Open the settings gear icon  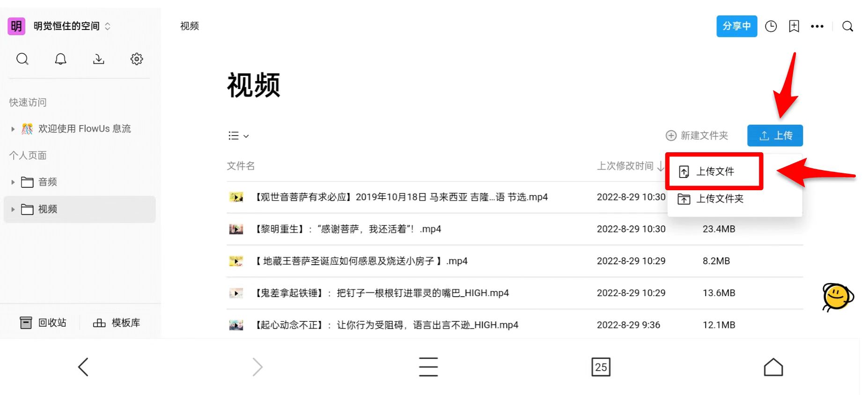pyautogui.click(x=137, y=59)
